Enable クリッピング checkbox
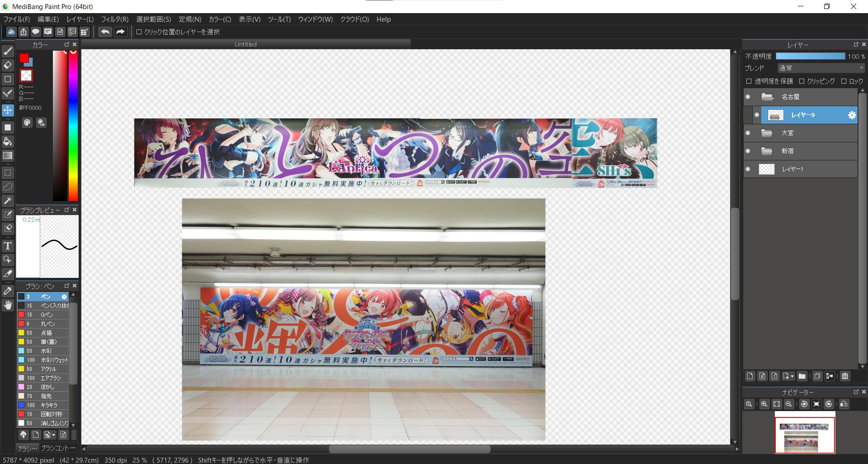 pyautogui.click(x=802, y=81)
